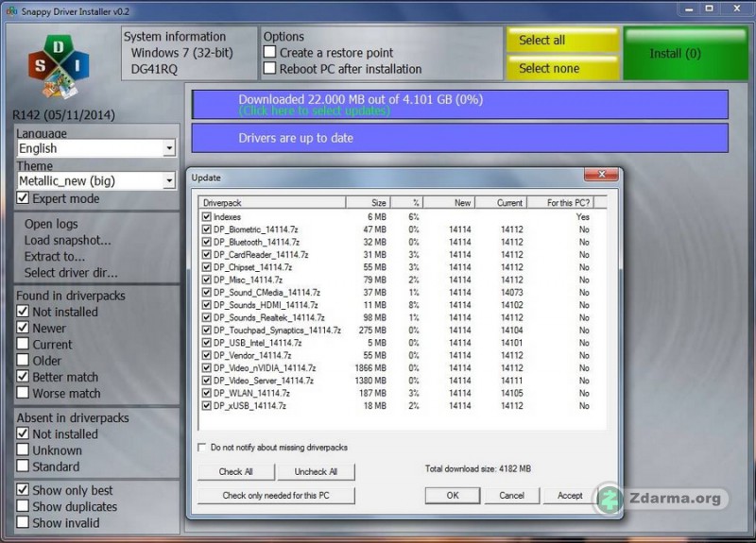Sort by Driverpack column header
The image size is (756, 543).
pos(272,202)
